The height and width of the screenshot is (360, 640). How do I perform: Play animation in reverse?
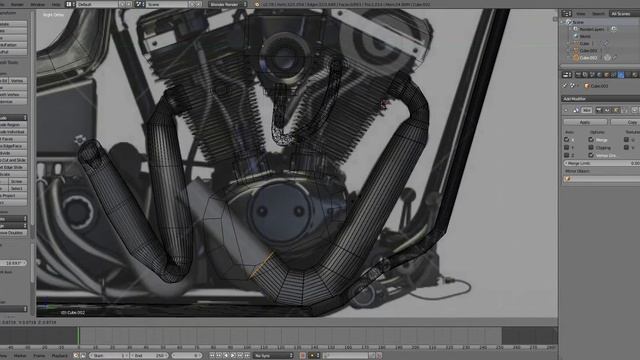pos(226,356)
